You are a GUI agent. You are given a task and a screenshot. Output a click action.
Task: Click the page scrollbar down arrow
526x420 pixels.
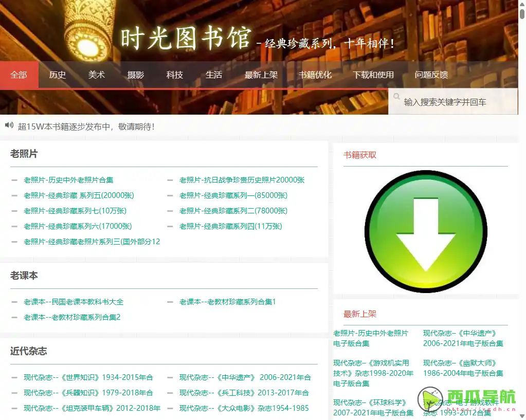tap(522, 416)
